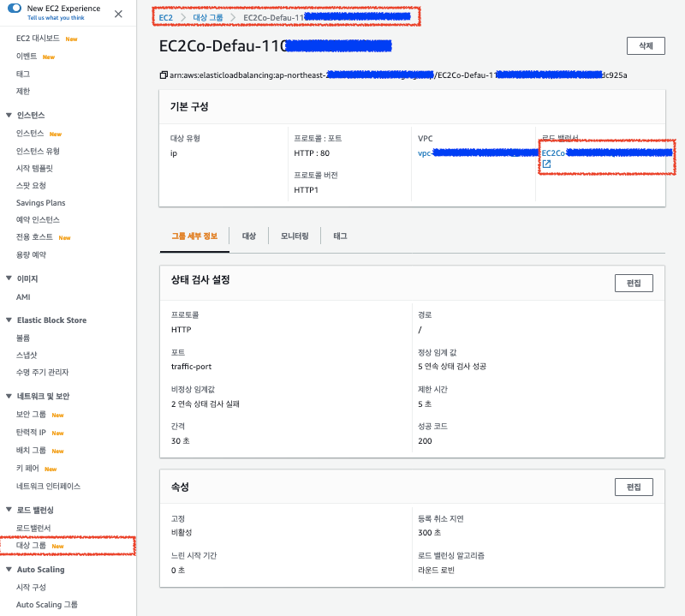Open Auto Scaling 그룹 in sidebar
Viewport: 685px width, 616px height.
point(47,605)
